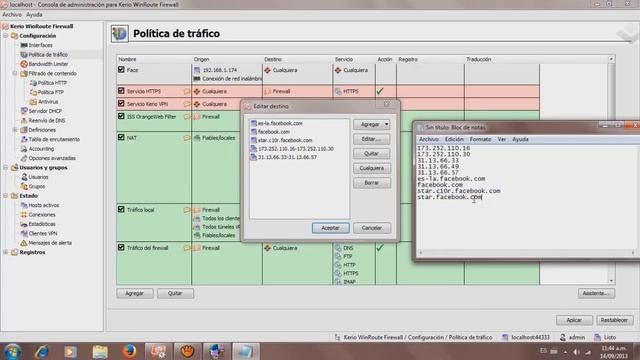Click the Cualquiera button in dialog

click(372, 168)
